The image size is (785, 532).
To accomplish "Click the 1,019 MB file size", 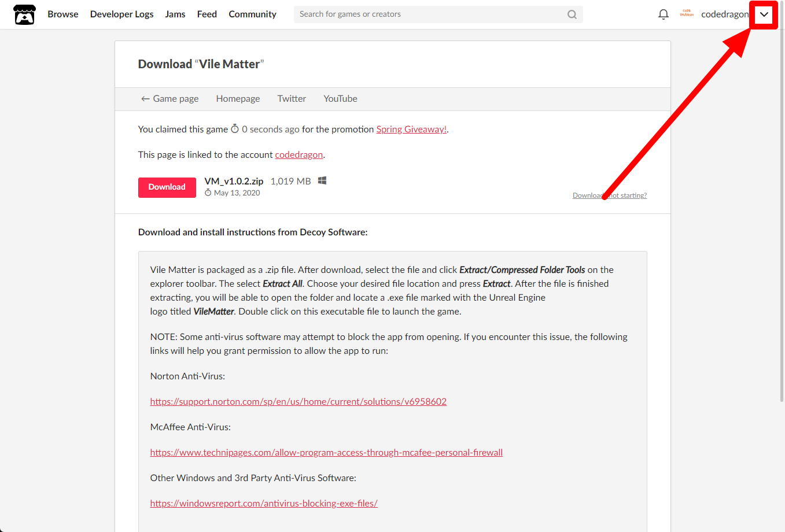I will click(x=290, y=182).
